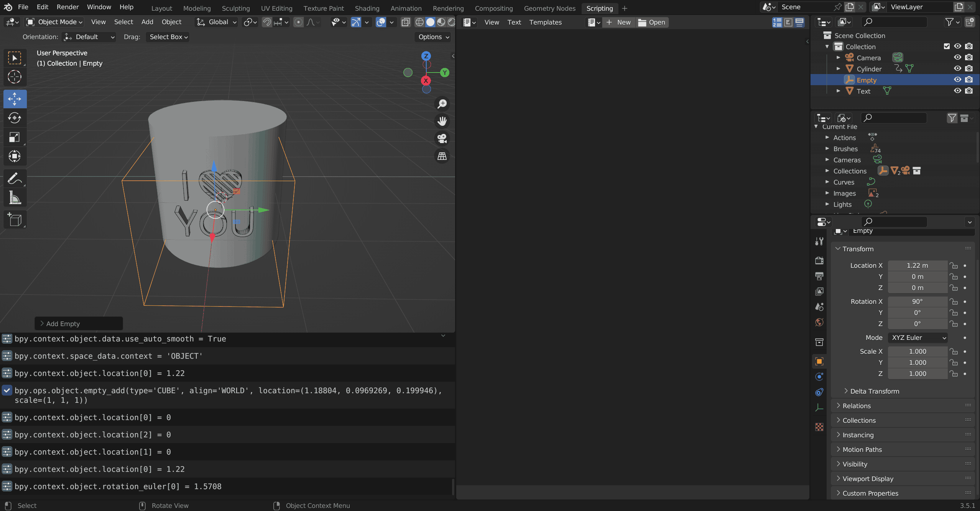This screenshot has width=980, height=511.
Task: Adjust the Location X value field
Action: (x=917, y=265)
